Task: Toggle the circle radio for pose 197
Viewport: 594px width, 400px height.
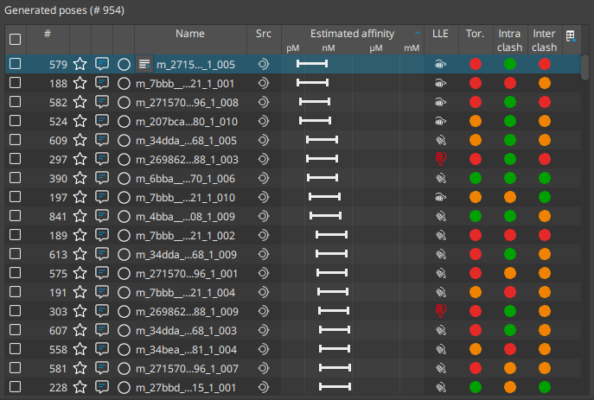Action: [124, 197]
